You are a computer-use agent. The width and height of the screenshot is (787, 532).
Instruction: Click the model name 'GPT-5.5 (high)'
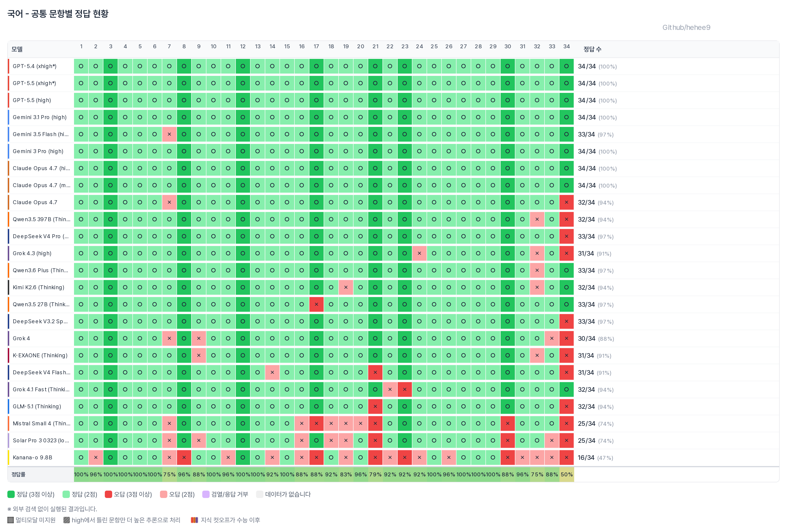click(32, 100)
